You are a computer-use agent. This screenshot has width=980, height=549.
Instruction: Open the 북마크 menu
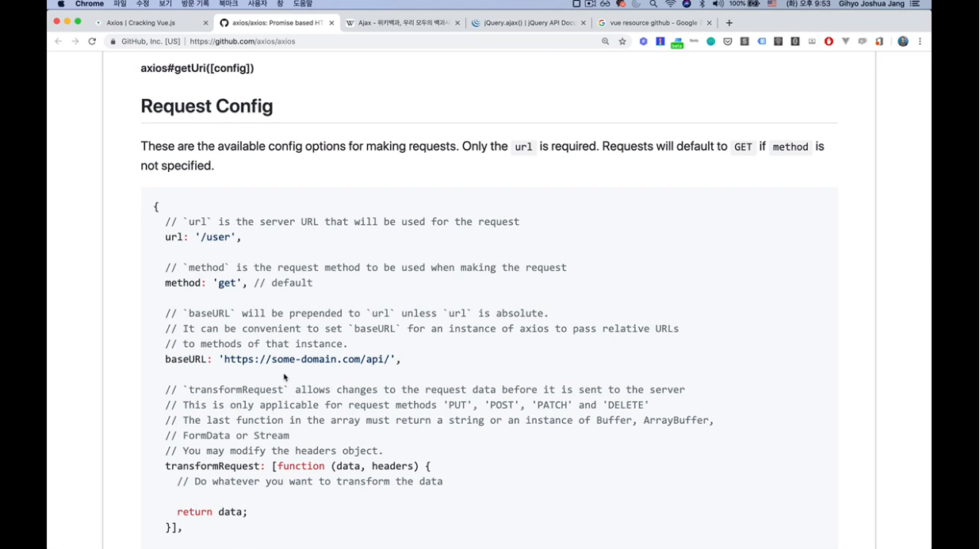click(x=228, y=4)
